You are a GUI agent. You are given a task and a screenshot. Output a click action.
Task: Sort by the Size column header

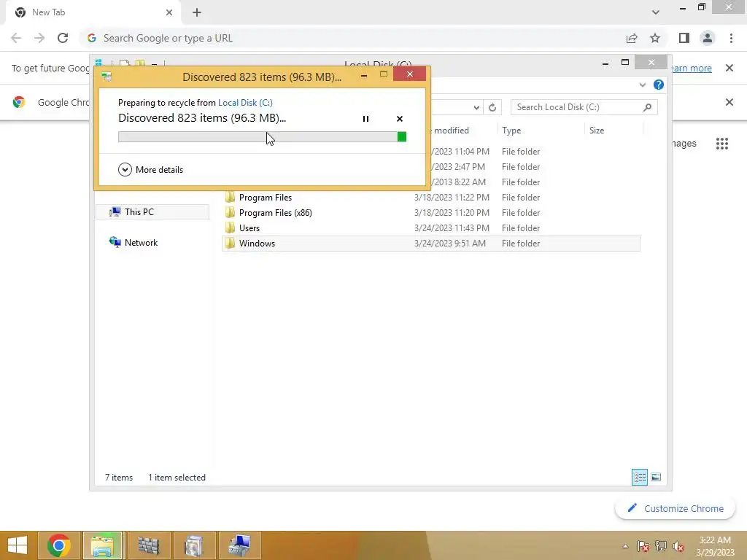(614, 131)
